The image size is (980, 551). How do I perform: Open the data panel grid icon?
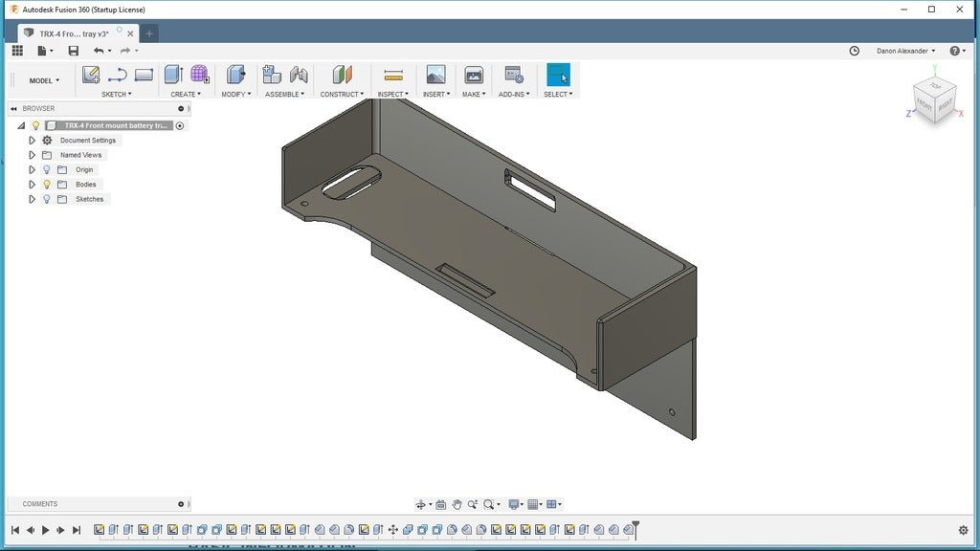pyautogui.click(x=17, y=51)
